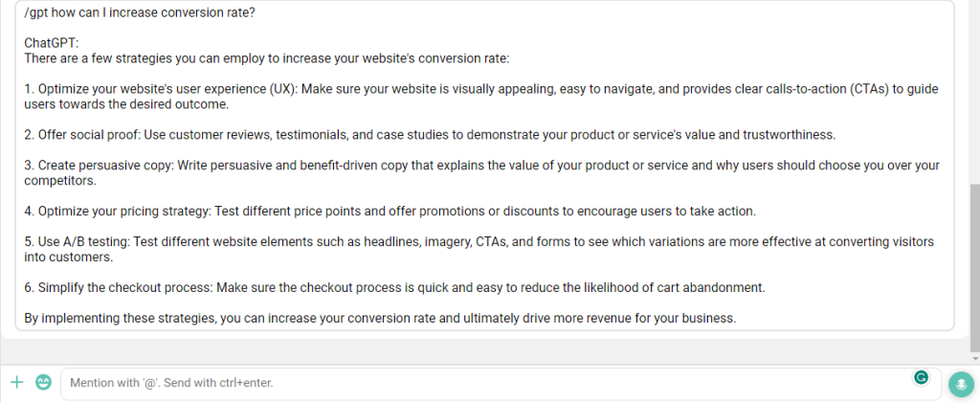Screen dimensions: 980x403
Task: Click the vertical scrollbar thumb
Action: 975,268
